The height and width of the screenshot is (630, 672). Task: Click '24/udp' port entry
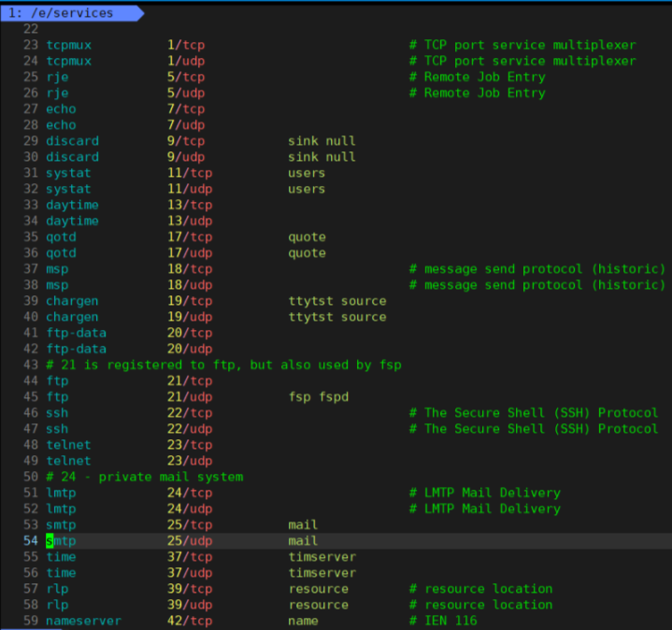[190, 509]
